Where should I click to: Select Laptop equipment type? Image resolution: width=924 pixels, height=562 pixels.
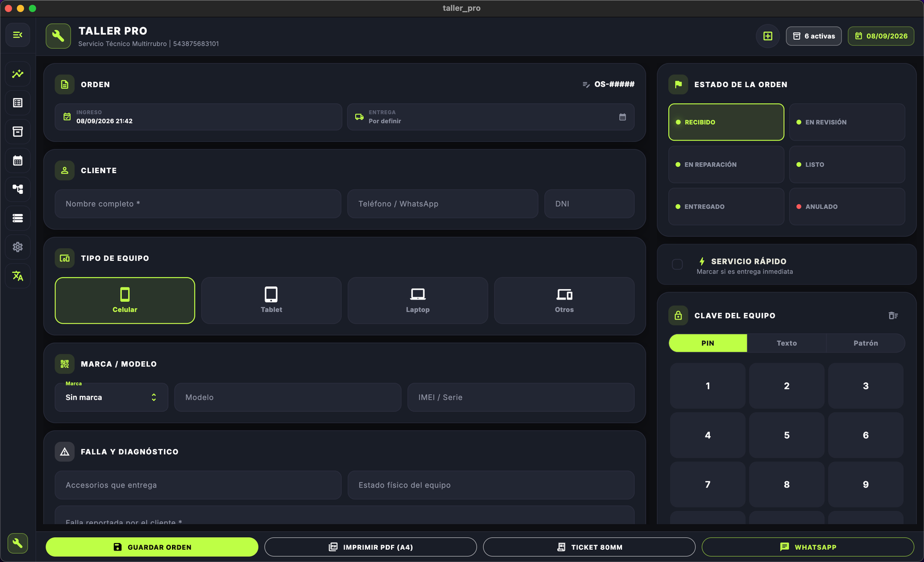click(418, 301)
